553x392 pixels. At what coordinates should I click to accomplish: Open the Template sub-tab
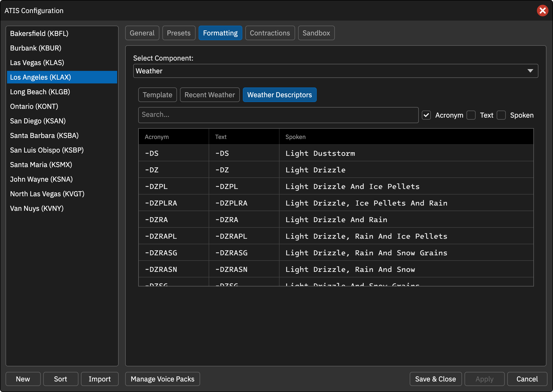click(157, 95)
